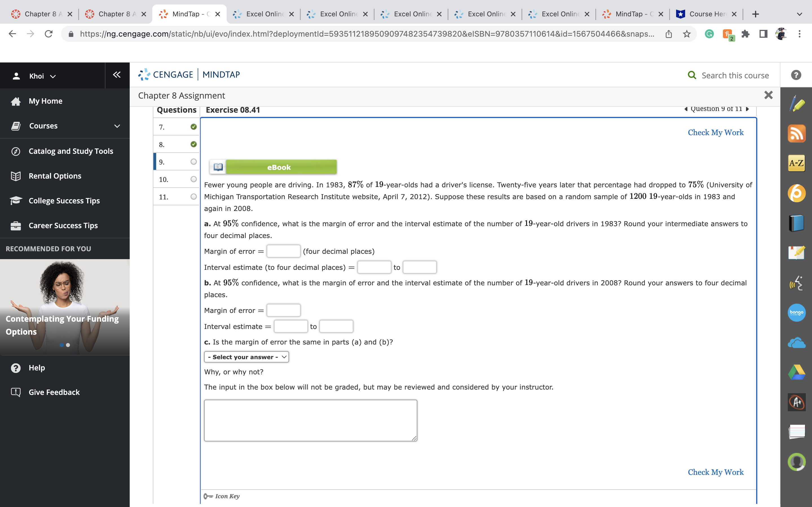
Task: Select question 11 status circle
Action: pyautogui.click(x=194, y=197)
